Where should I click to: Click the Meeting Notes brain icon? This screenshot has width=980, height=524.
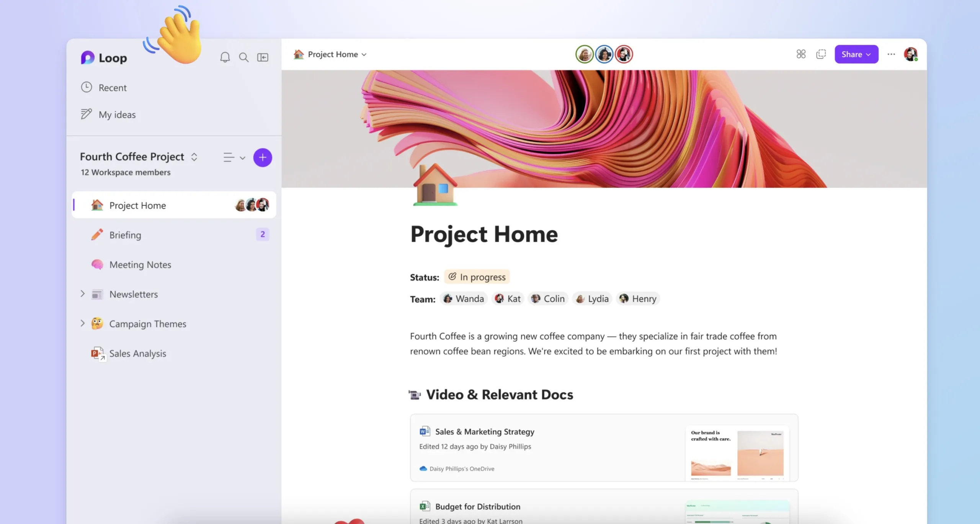97,264
